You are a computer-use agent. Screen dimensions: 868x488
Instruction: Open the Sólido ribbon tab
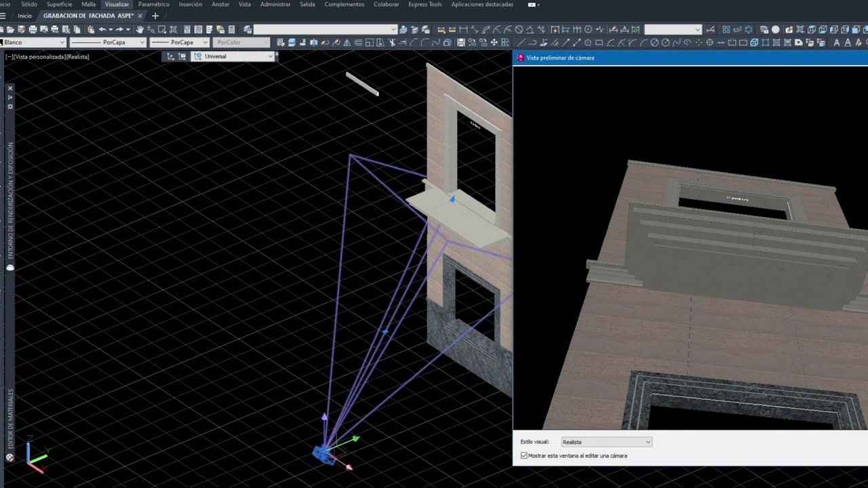point(29,4)
